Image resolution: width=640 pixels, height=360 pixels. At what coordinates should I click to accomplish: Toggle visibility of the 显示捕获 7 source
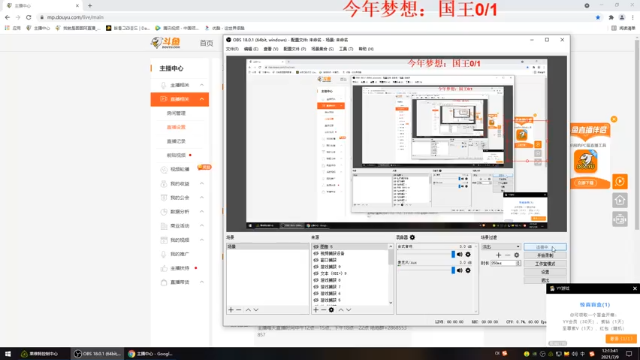click(x=316, y=287)
